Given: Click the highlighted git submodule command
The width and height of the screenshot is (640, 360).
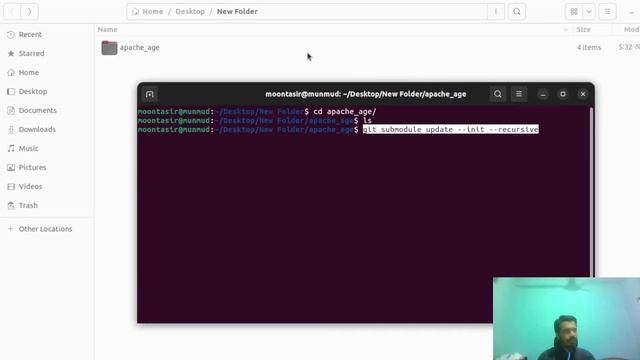Looking at the screenshot, I should [x=451, y=129].
